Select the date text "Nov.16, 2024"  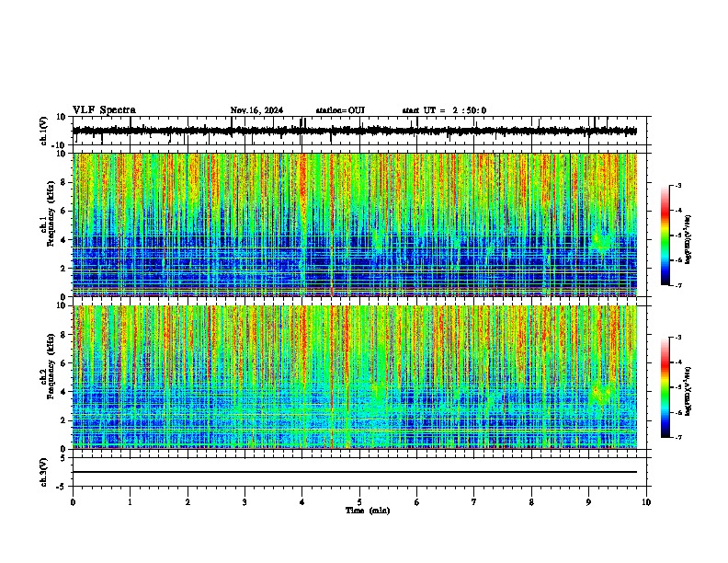pos(256,110)
